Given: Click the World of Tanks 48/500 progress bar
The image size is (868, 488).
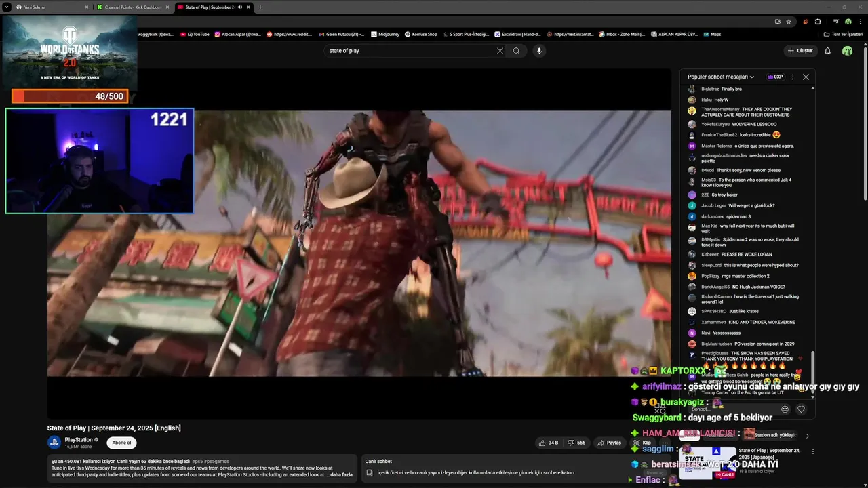Looking at the screenshot, I should [x=70, y=96].
